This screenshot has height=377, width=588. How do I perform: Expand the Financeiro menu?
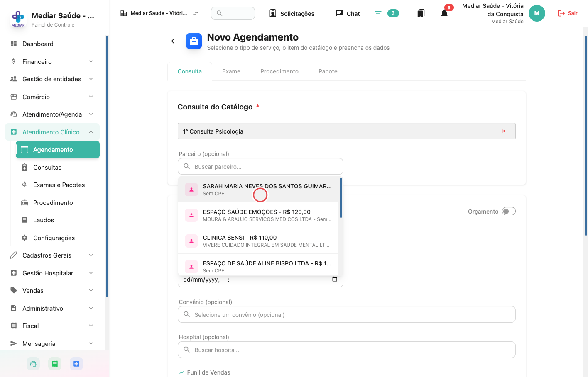(52, 61)
